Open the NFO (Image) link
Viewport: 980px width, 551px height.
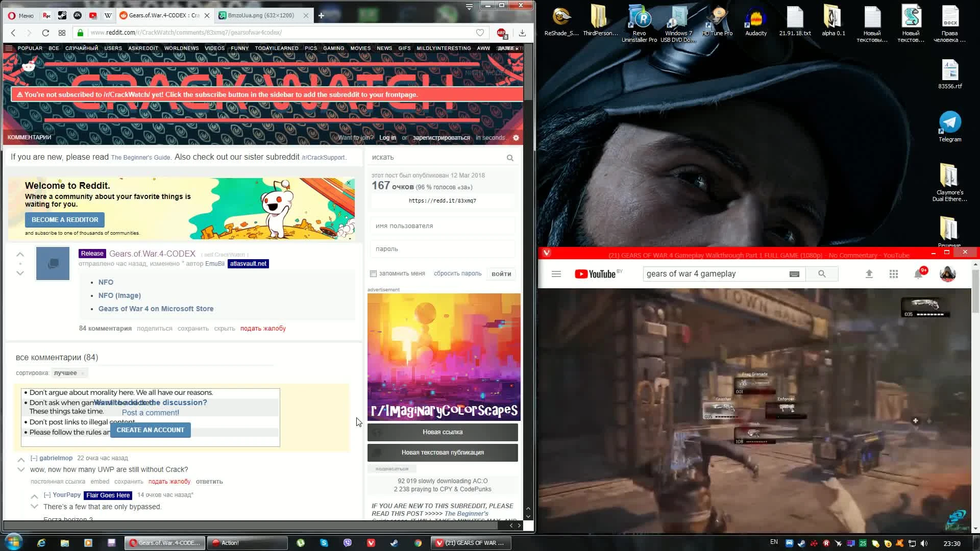tap(119, 295)
